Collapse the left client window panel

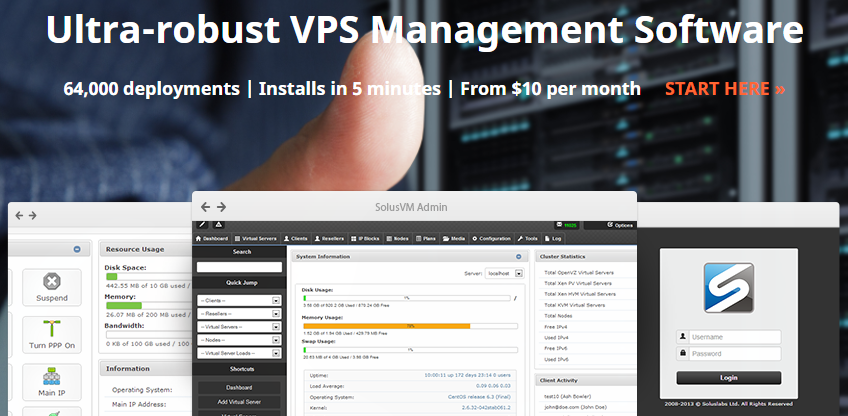click(77, 249)
